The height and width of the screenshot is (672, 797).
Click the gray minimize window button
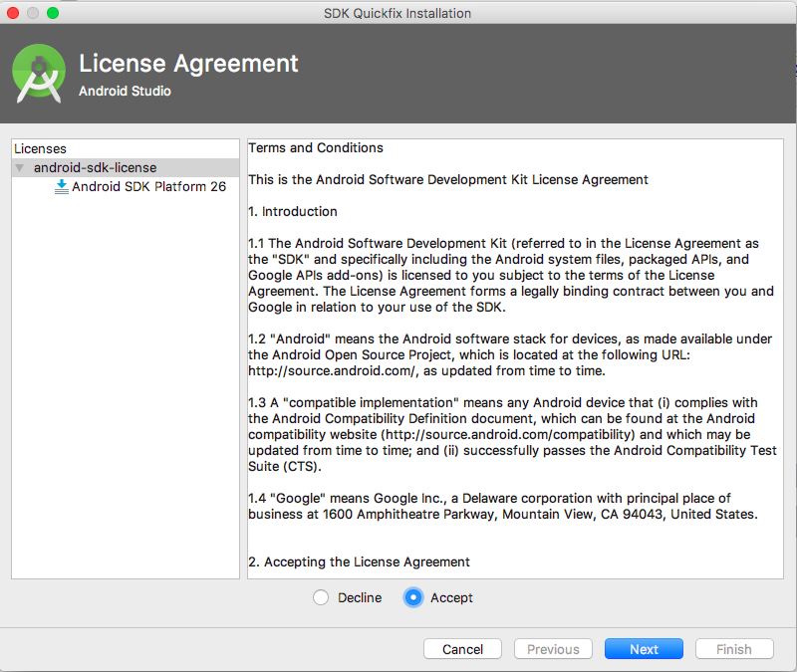point(33,13)
